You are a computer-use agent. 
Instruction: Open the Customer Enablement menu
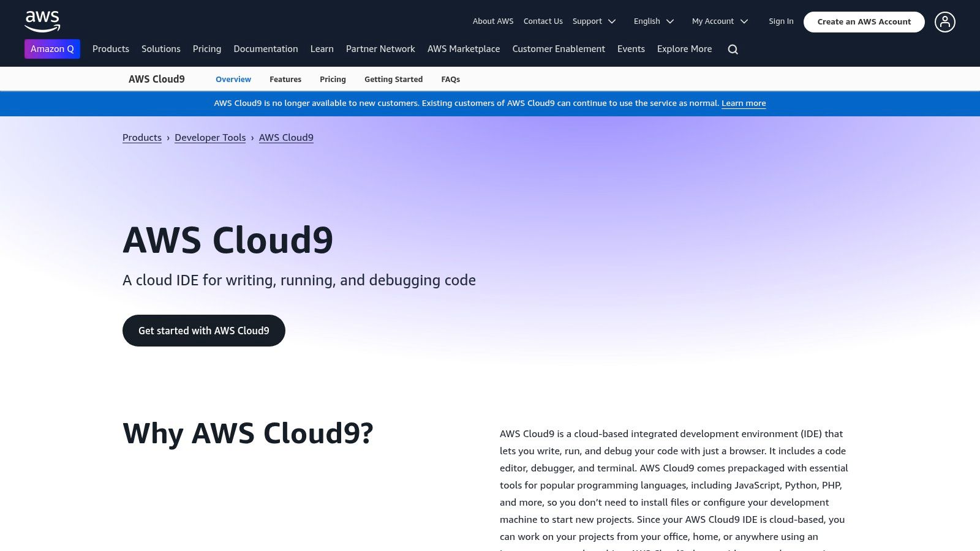click(559, 49)
